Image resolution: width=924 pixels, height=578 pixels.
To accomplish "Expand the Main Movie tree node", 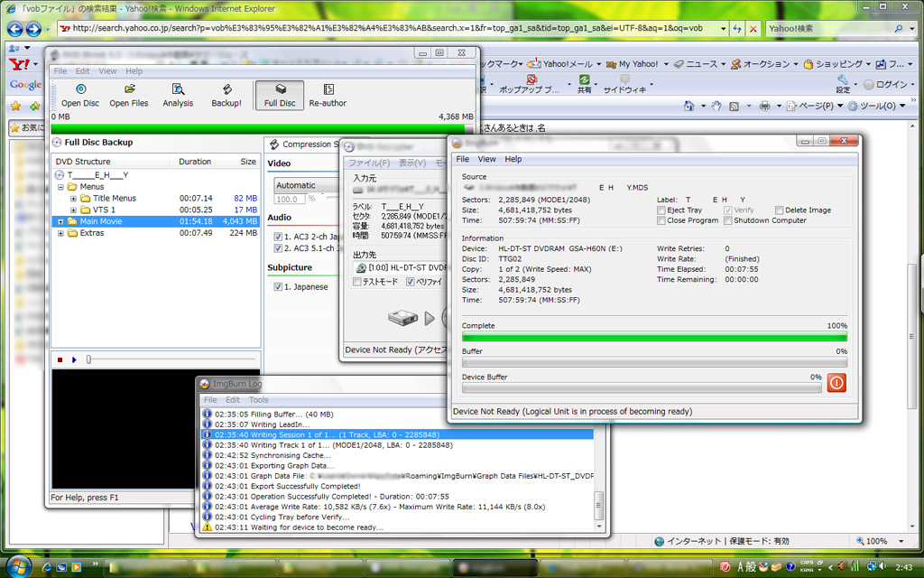I will click(x=60, y=221).
